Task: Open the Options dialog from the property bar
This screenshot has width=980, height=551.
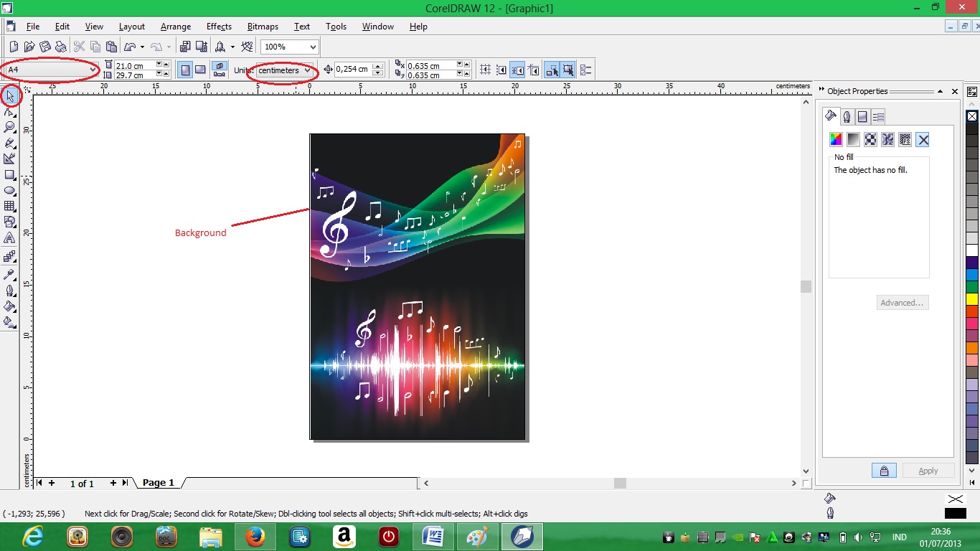Action: tap(585, 70)
